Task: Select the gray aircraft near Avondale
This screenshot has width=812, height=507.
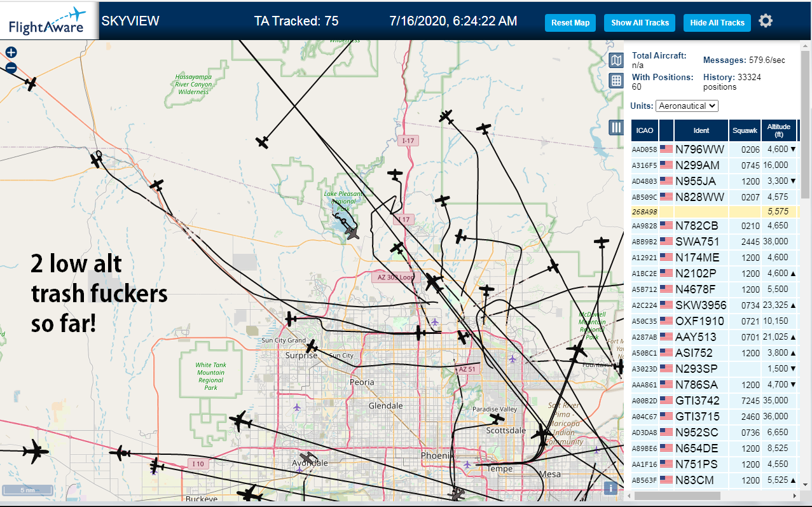Action: (x=308, y=458)
